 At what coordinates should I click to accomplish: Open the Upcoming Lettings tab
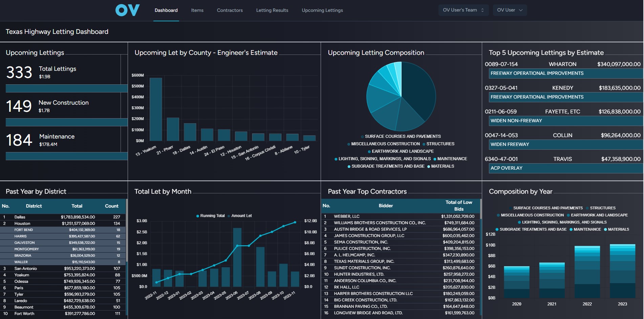(x=322, y=10)
